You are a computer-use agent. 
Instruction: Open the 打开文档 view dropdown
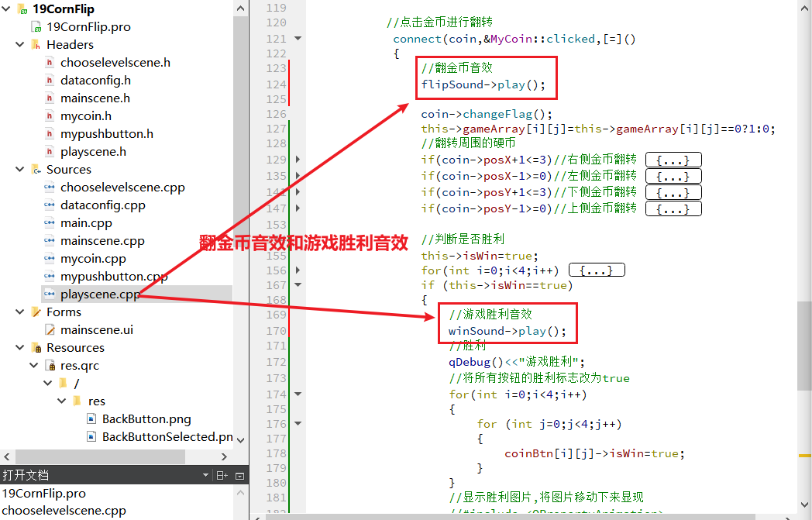tap(205, 475)
